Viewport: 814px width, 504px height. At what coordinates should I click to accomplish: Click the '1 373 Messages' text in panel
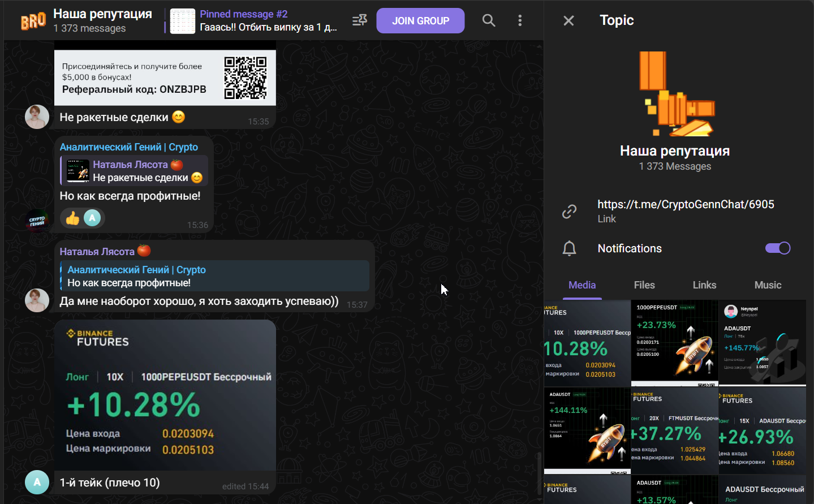tap(675, 166)
